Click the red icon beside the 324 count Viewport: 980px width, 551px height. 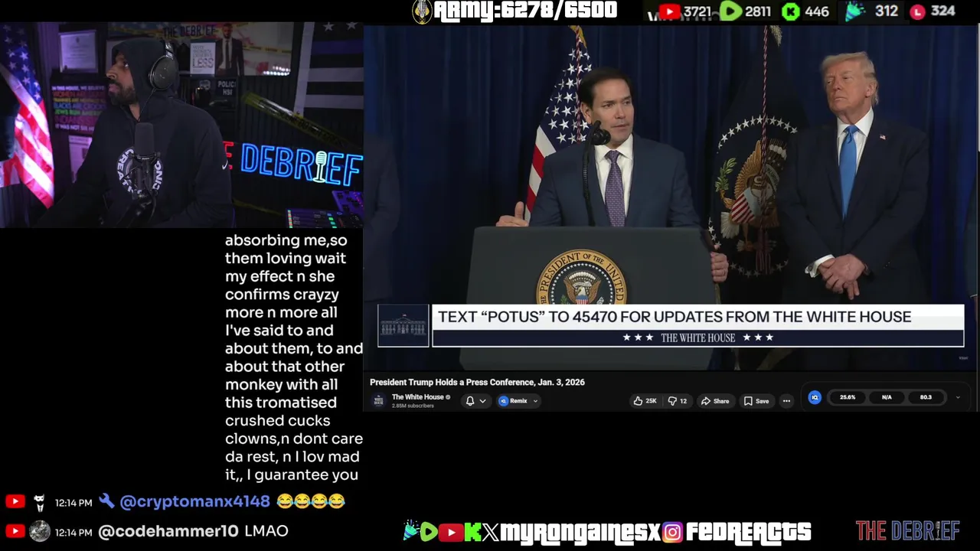coord(917,11)
